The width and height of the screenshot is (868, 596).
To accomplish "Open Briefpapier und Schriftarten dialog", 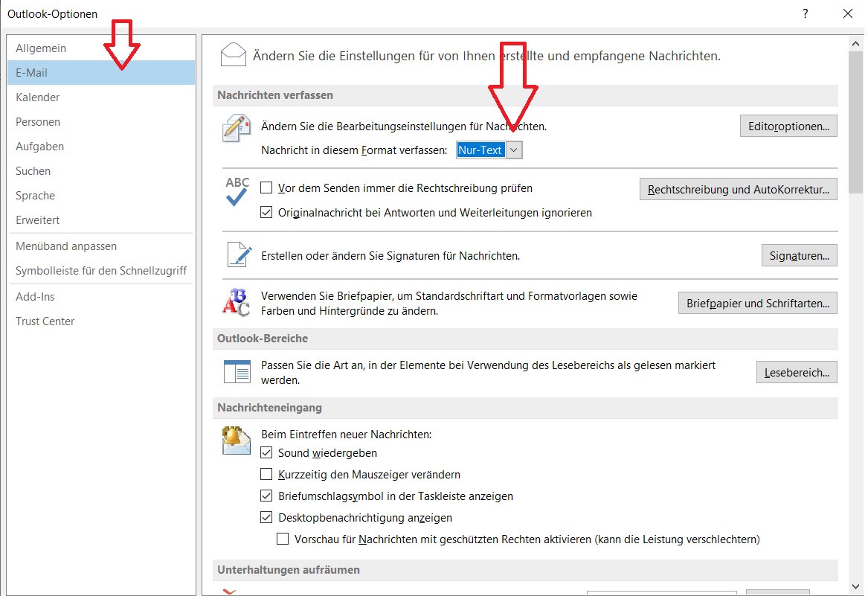I will click(757, 303).
